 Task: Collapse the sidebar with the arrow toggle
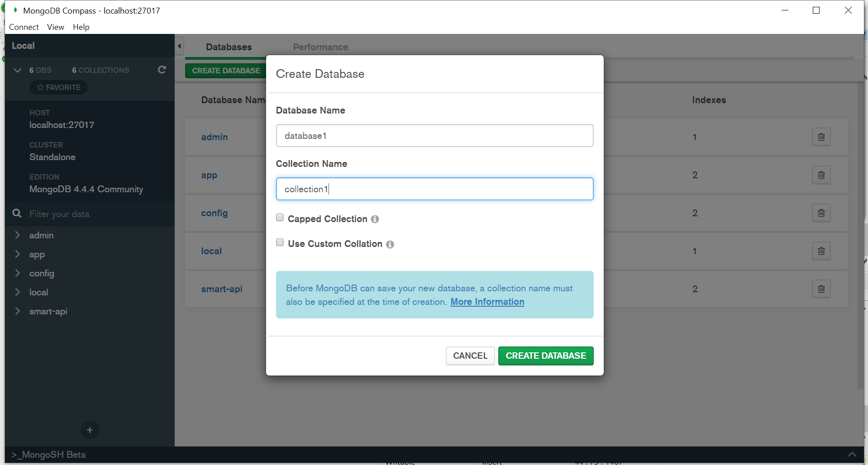click(x=180, y=46)
